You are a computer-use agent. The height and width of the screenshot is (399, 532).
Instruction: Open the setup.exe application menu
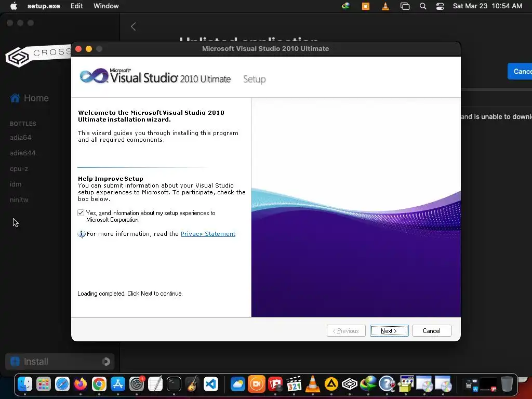pos(44,6)
